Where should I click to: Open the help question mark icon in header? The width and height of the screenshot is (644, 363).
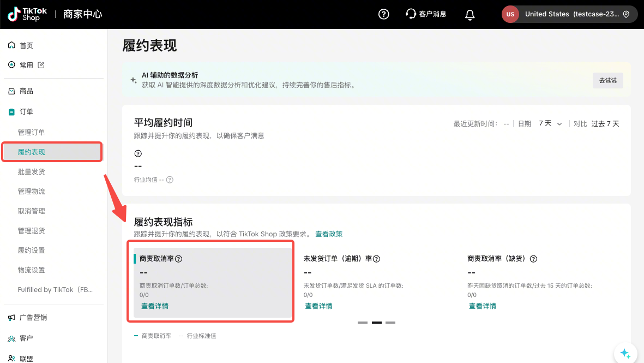[x=384, y=14]
